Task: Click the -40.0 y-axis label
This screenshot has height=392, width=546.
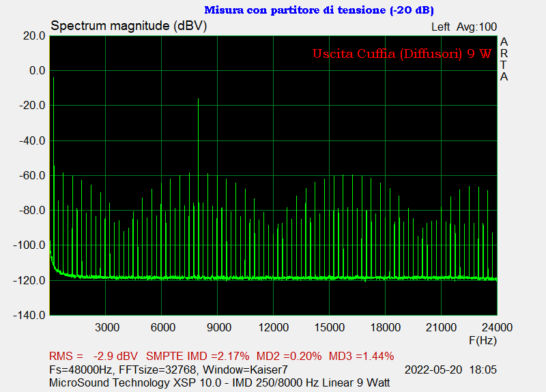Action: pyautogui.click(x=32, y=141)
